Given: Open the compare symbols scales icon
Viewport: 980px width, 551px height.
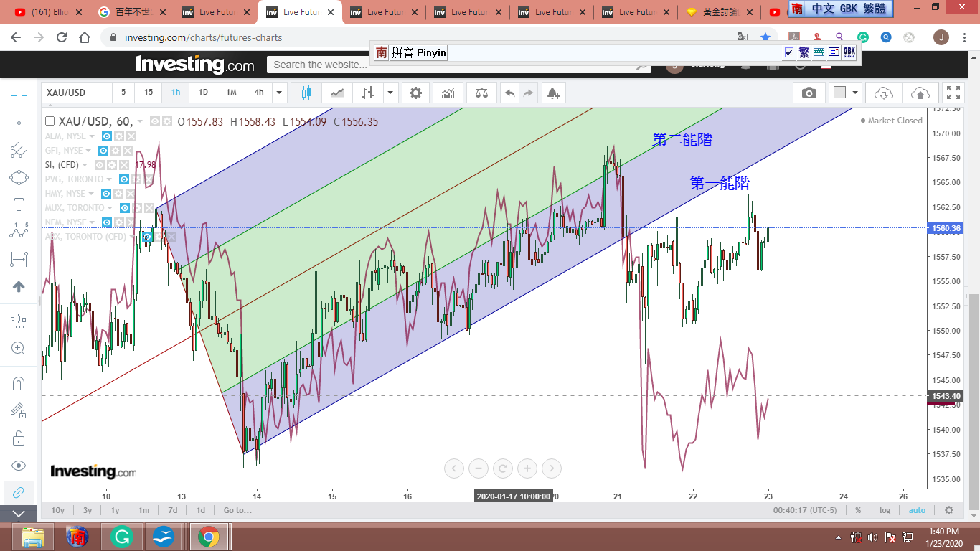Looking at the screenshot, I should 481,93.
